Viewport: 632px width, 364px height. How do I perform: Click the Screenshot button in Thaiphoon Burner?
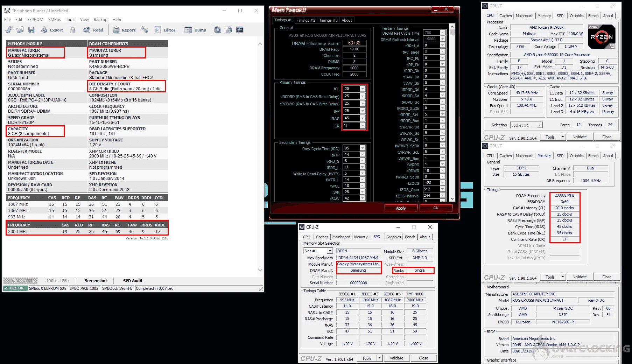[96, 281]
